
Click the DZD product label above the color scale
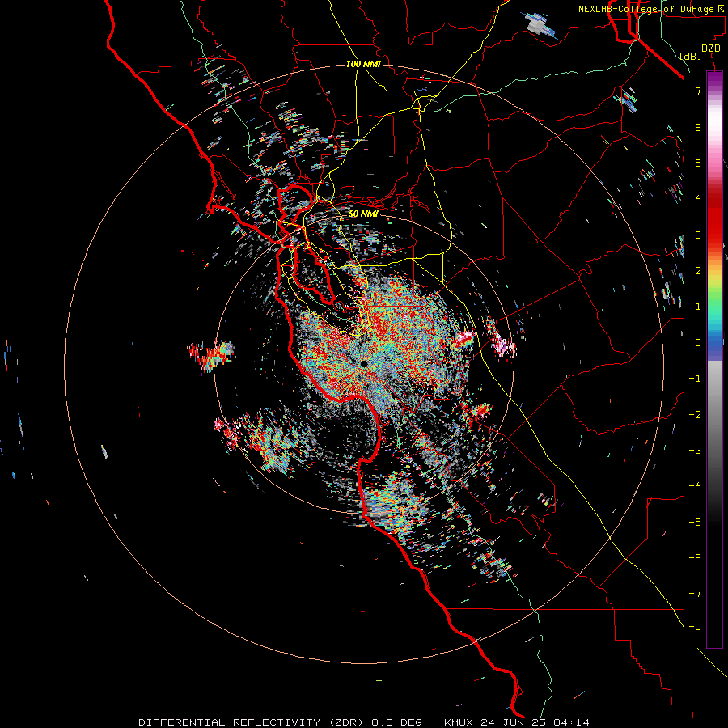[711, 49]
